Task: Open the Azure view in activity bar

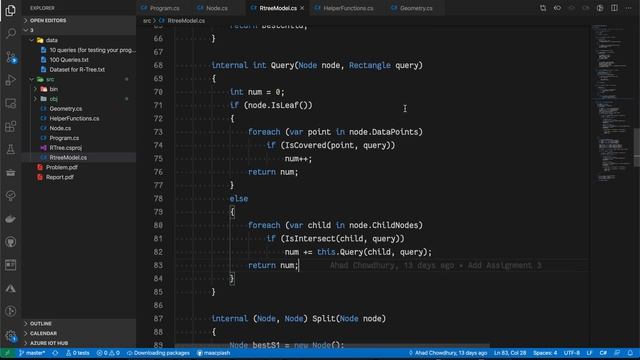Action: [x=11, y=288]
